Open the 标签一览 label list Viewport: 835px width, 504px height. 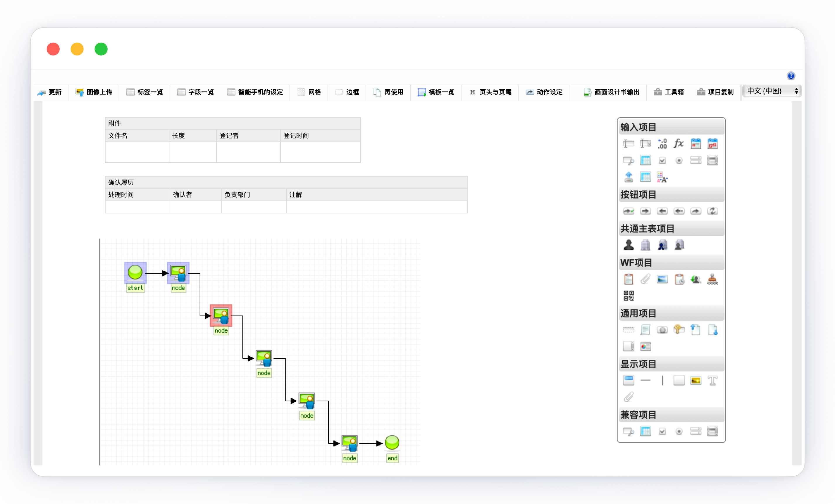[145, 92]
